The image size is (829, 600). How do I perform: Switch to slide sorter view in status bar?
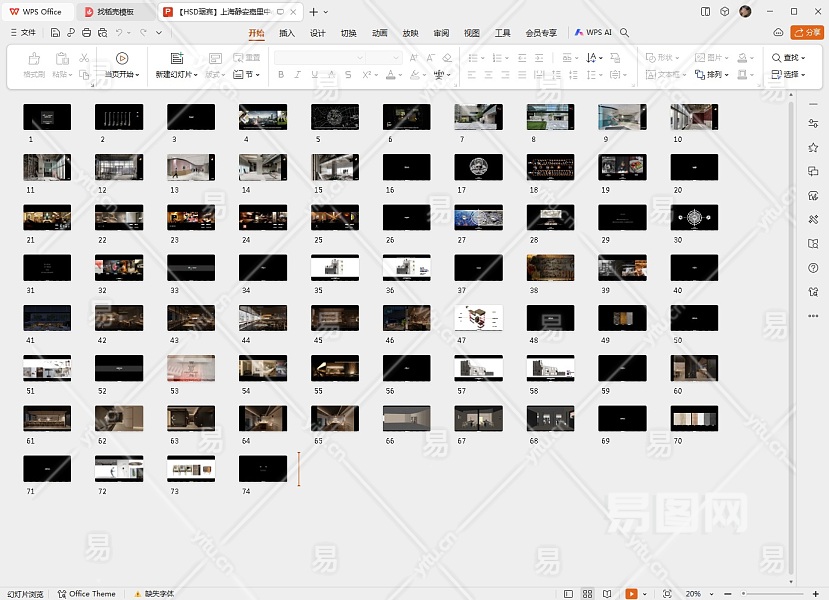tap(588, 594)
